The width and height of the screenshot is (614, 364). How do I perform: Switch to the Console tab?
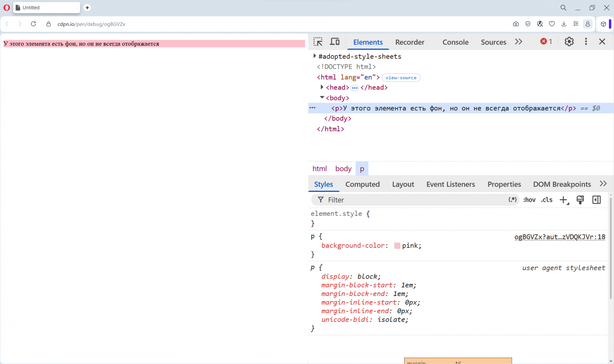455,42
